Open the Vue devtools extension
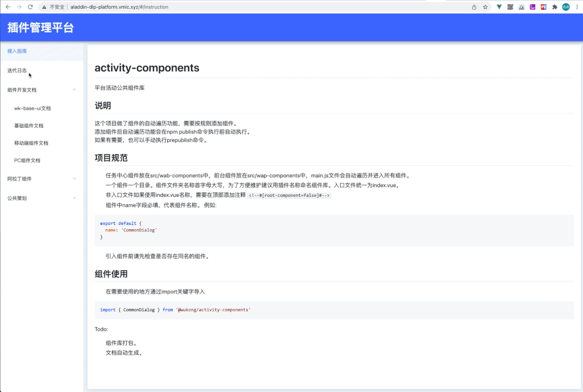 coord(499,6)
